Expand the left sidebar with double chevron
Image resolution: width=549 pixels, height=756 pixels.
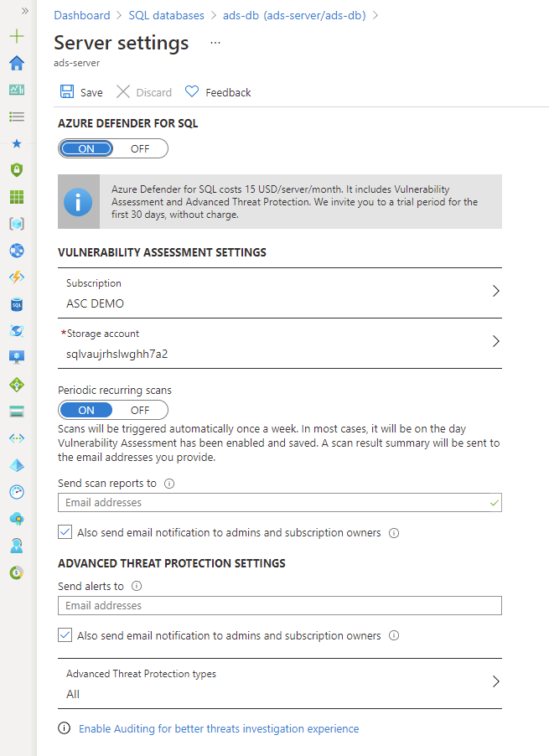[x=25, y=11]
